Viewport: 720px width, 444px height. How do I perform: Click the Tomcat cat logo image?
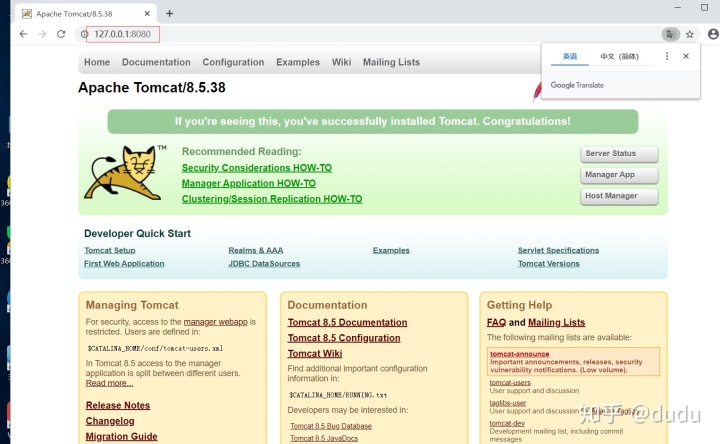125,173
